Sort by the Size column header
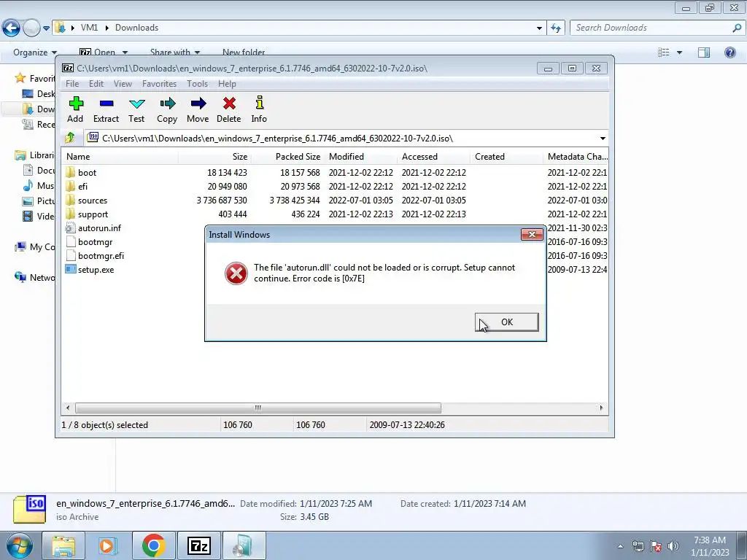 pyautogui.click(x=214, y=157)
